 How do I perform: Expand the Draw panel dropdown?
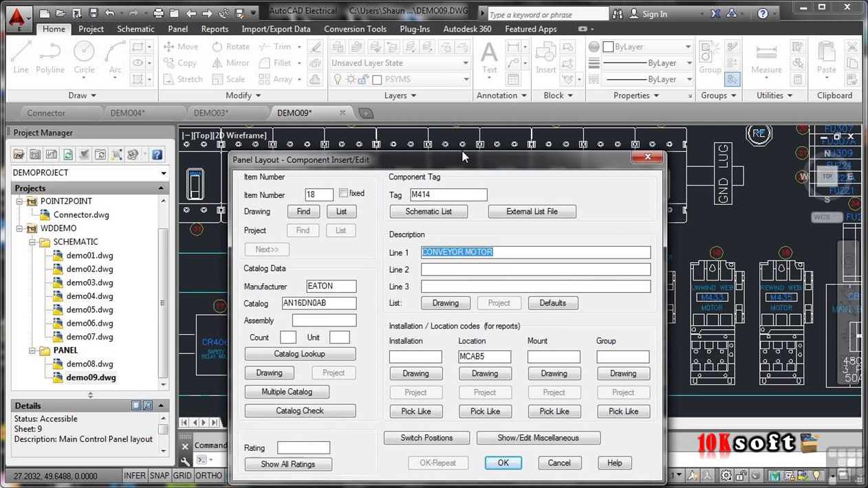82,96
